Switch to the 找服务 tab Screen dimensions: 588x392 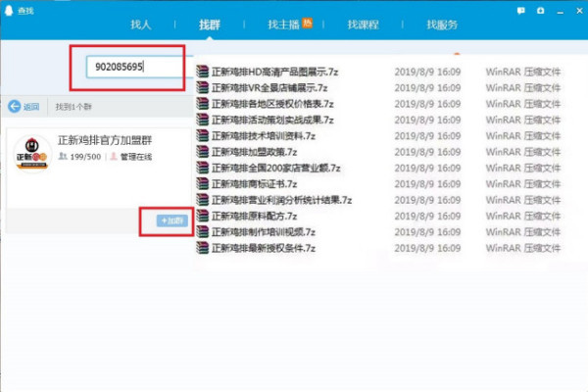442,24
